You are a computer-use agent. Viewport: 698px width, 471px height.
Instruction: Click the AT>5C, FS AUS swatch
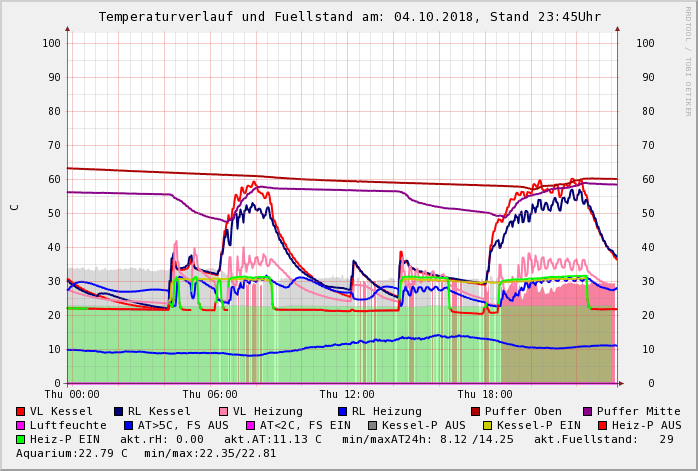tap(129, 425)
